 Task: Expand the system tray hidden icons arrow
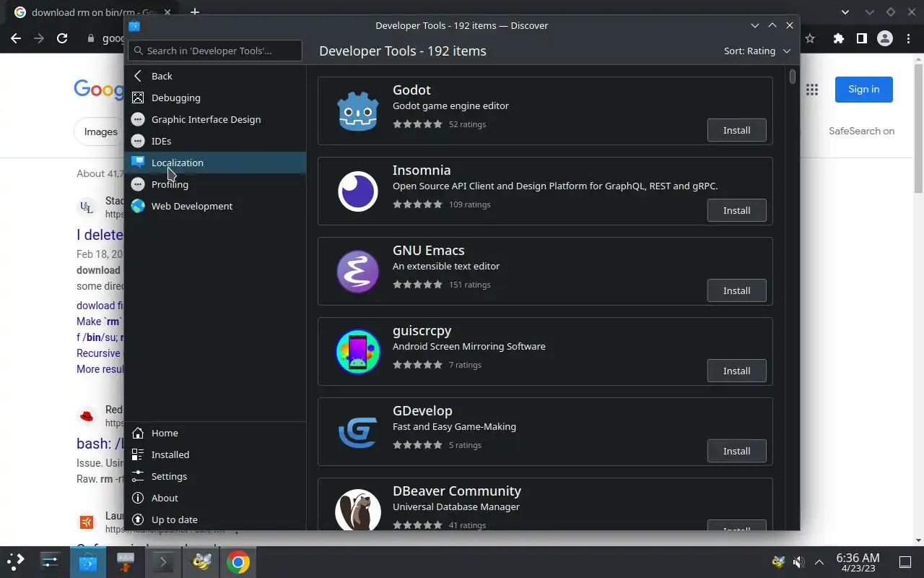[819, 562]
